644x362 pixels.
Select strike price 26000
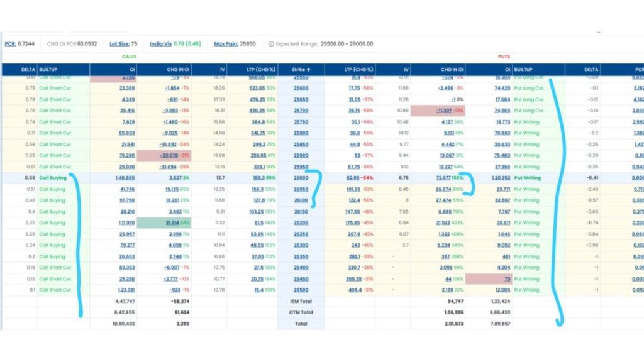301,178
